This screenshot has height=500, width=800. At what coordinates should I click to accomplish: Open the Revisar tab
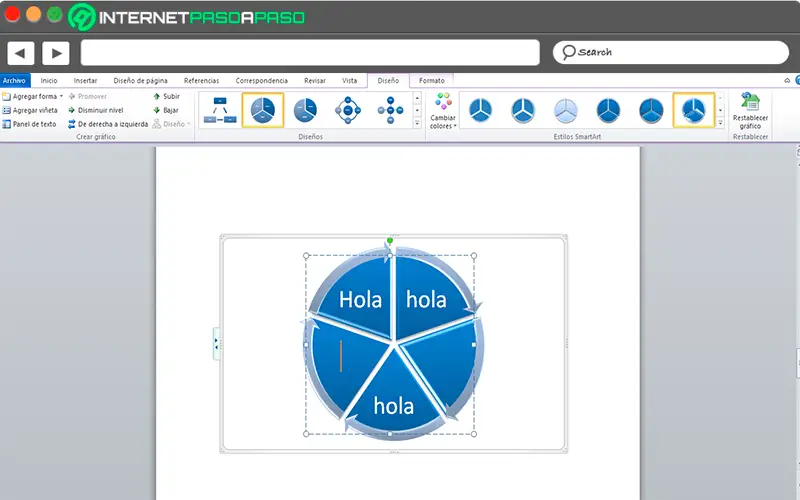pyautogui.click(x=315, y=81)
